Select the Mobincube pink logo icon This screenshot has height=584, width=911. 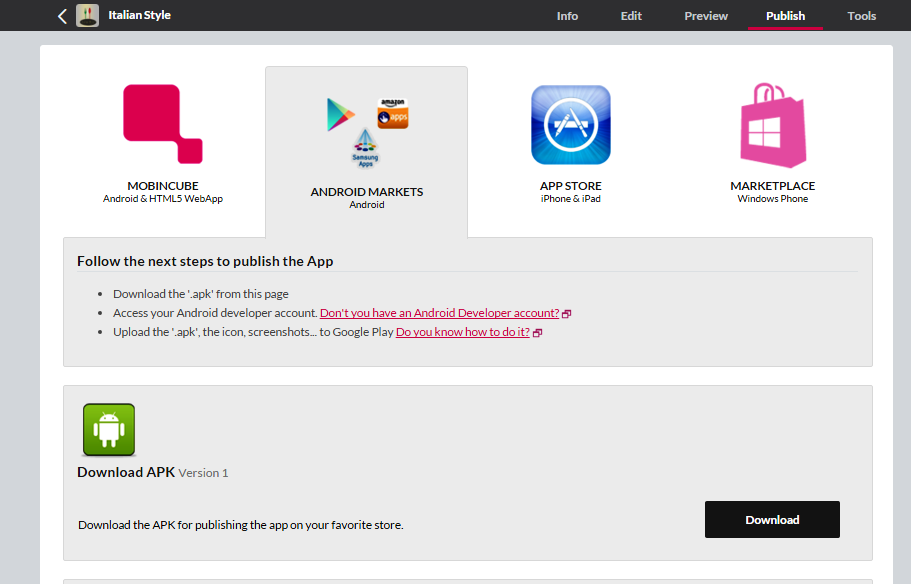163,124
